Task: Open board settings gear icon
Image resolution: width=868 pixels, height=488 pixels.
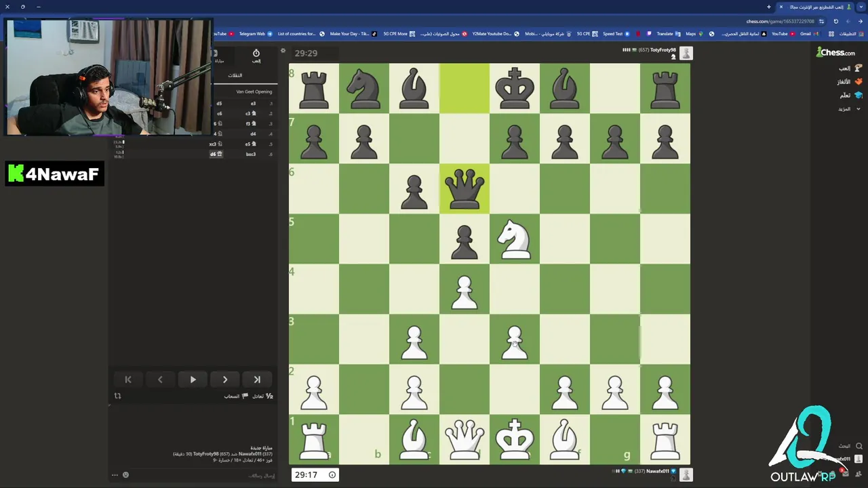Action: [283, 51]
